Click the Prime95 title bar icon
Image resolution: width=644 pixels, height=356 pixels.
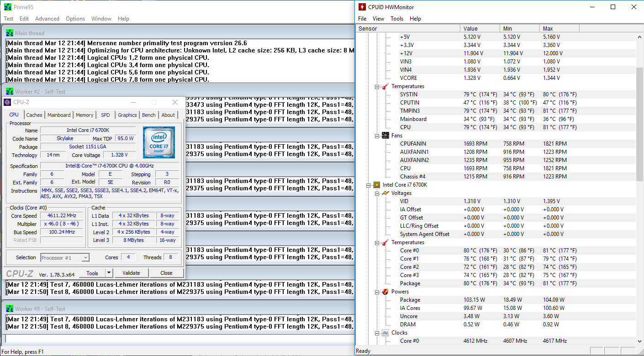coord(8,7)
